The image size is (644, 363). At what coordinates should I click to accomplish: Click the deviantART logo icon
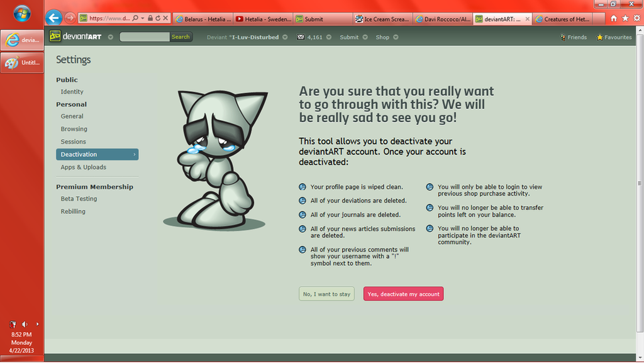pos(55,36)
